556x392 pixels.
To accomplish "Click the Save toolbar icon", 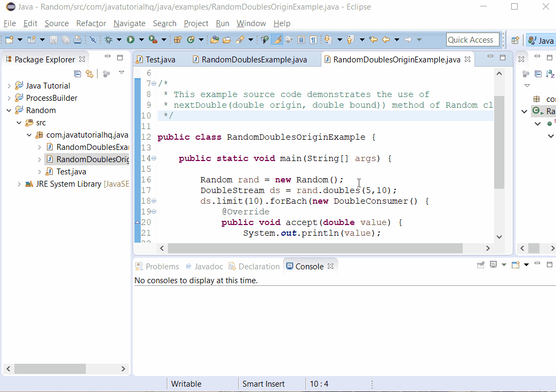I will pos(53,39).
